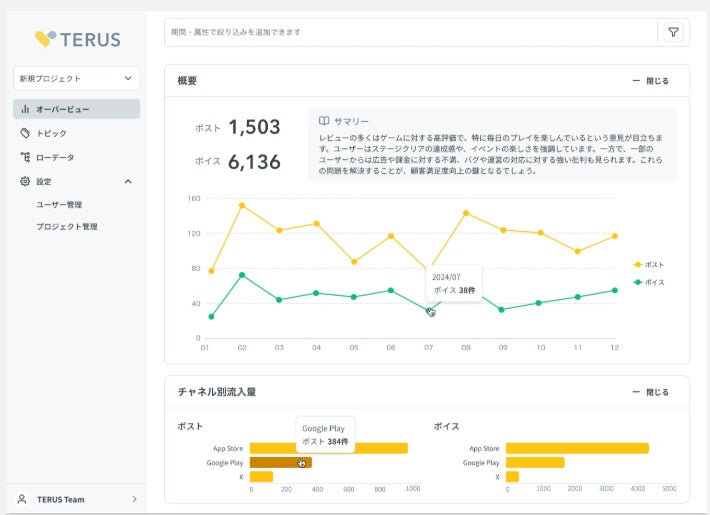Open ユーザー管理 in settings
This screenshot has height=515, width=710.
59,204
